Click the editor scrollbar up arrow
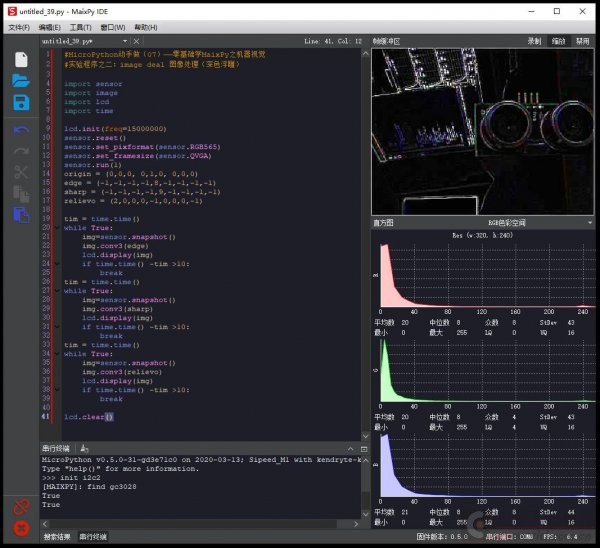The width and height of the screenshot is (600, 548). coord(365,54)
